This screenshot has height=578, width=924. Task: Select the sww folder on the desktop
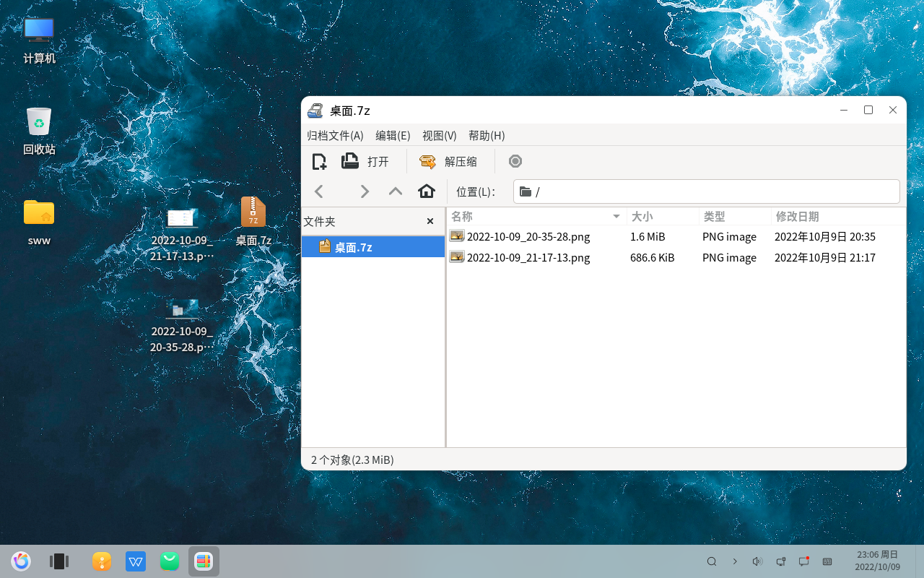(39, 223)
